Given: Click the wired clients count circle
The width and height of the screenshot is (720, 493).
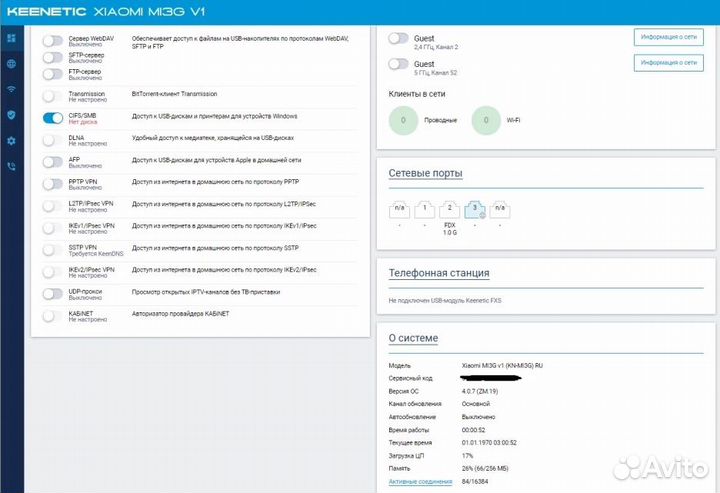Looking at the screenshot, I should click(403, 120).
